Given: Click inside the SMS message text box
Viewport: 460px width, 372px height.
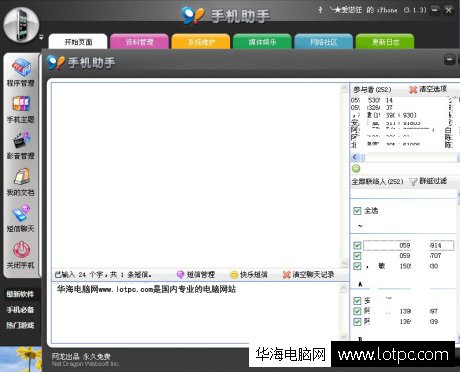Looking at the screenshot, I should (x=196, y=312).
